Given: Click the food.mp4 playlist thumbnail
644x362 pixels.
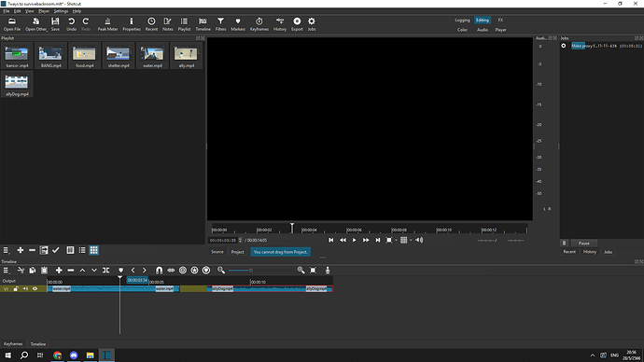Looking at the screenshot, I should tap(84, 56).
